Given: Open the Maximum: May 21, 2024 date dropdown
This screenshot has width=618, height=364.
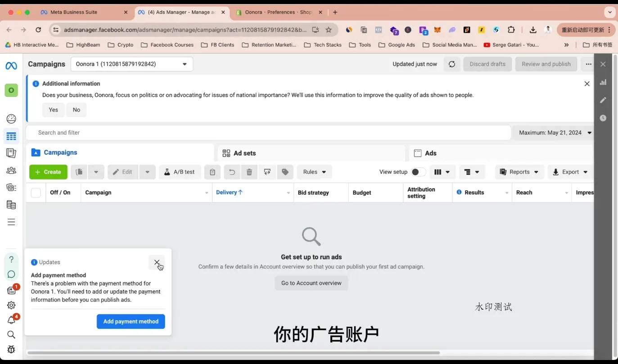Looking at the screenshot, I should pos(554,132).
